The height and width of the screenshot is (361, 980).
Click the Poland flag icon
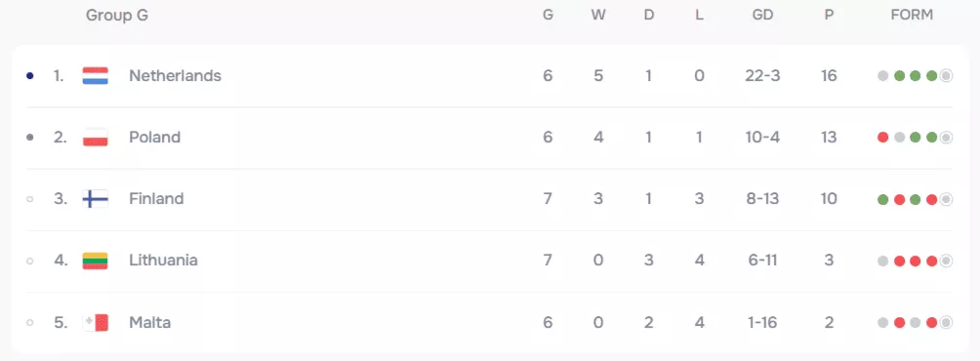click(x=95, y=138)
